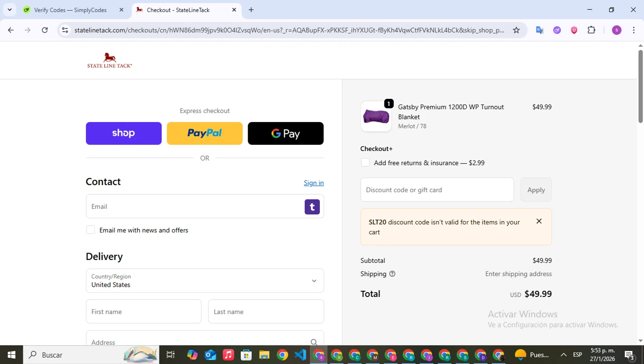Click the purple 't' autofill icon in Email field
644x364 pixels.
click(x=312, y=207)
